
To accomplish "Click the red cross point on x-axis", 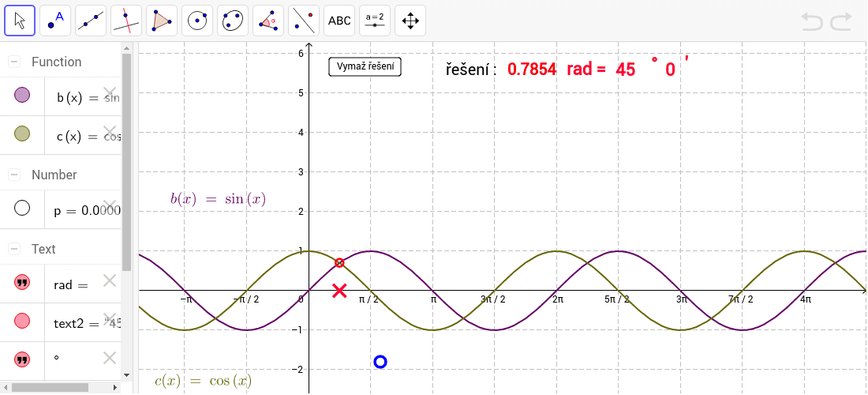I will 339,290.
